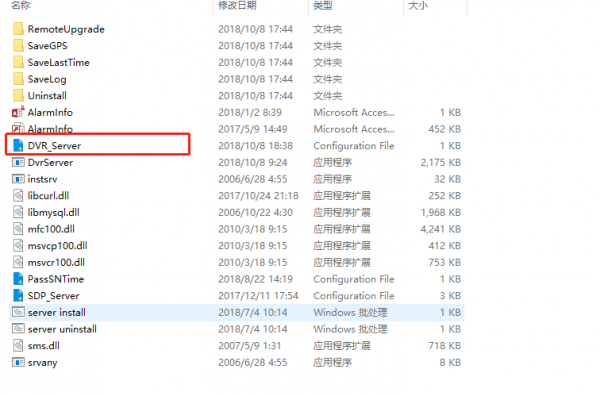Select the file name srvany
The image size is (600, 396).
(42, 362)
